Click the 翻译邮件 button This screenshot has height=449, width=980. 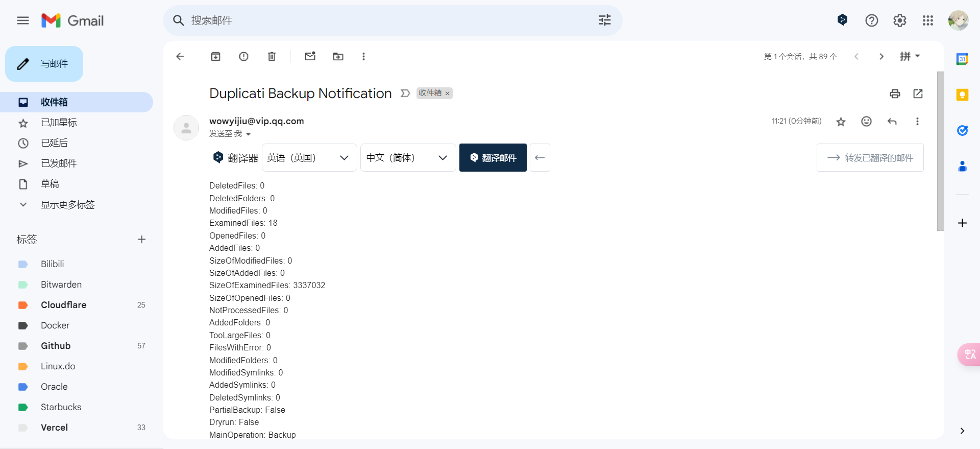coord(493,158)
